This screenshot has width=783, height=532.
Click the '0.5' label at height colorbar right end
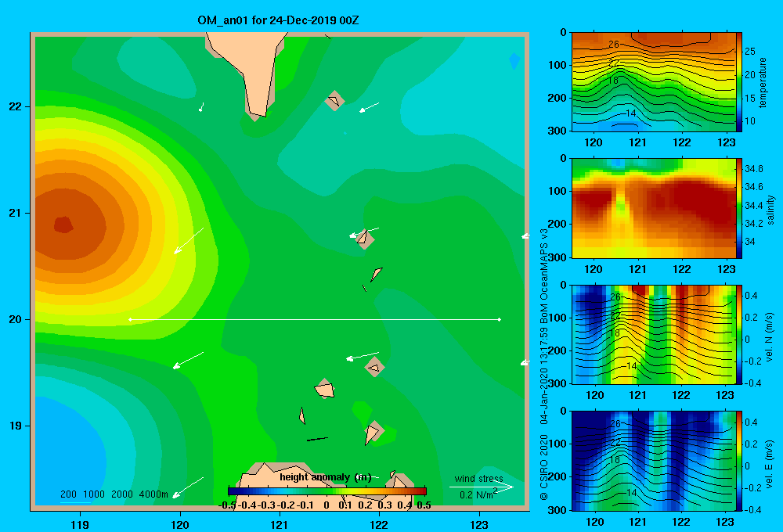(x=424, y=505)
